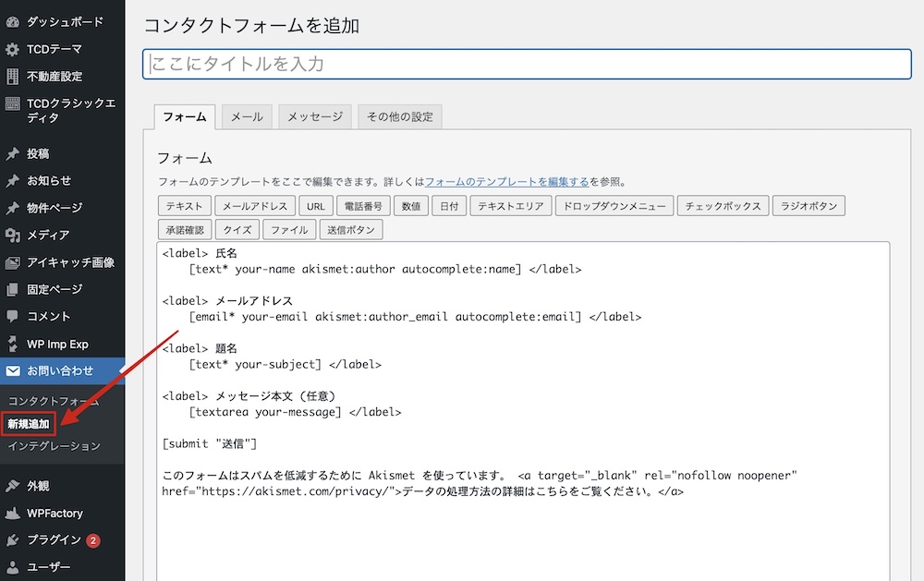Insert a 電話番号 field tag
Screen dimensions: 924x581
(x=363, y=206)
